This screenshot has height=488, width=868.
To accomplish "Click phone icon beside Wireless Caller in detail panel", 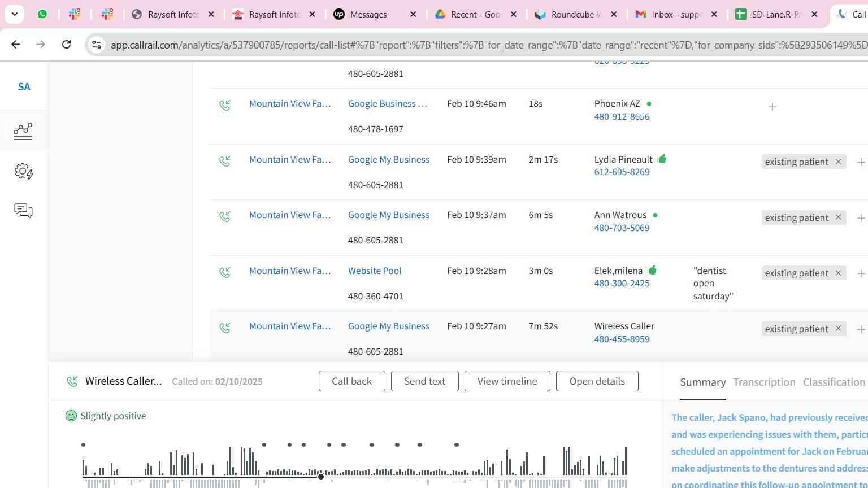I will pyautogui.click(x=72, y=381).
